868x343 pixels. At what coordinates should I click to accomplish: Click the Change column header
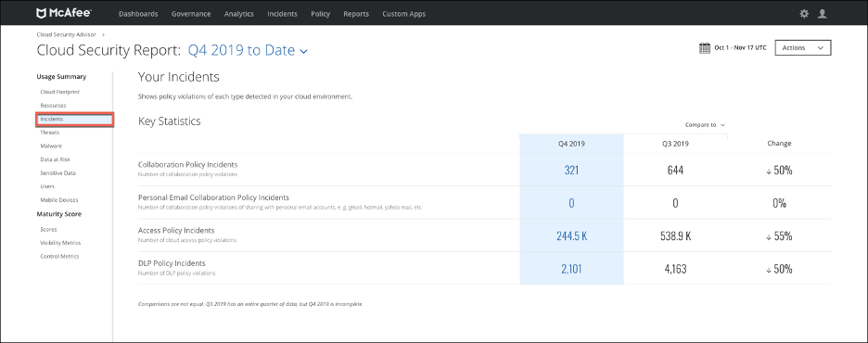(x=779, y=144)
